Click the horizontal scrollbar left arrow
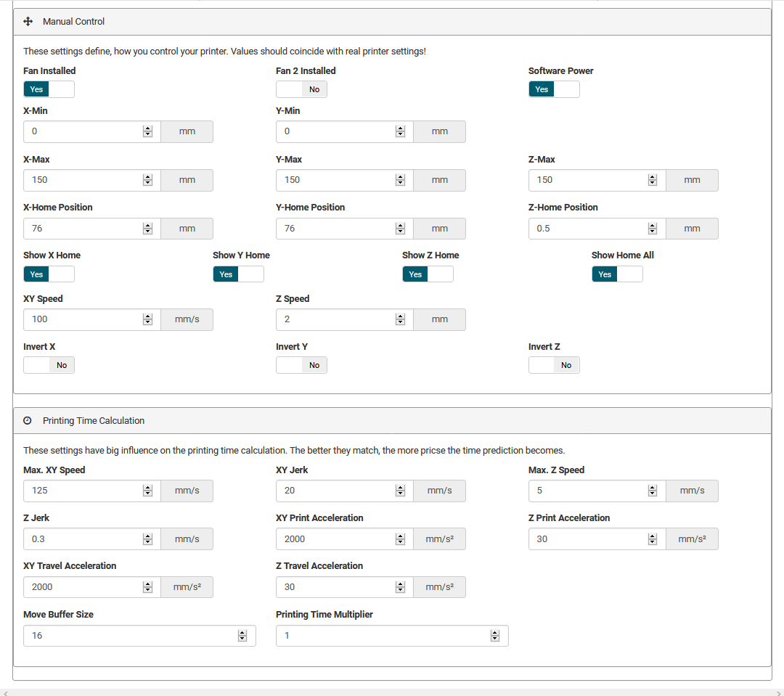Screen dimensions: 784x696 point(6,692)
